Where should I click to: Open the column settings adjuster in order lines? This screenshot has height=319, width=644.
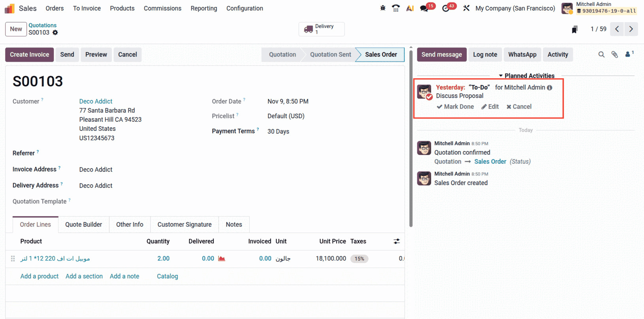coord(397,241)
